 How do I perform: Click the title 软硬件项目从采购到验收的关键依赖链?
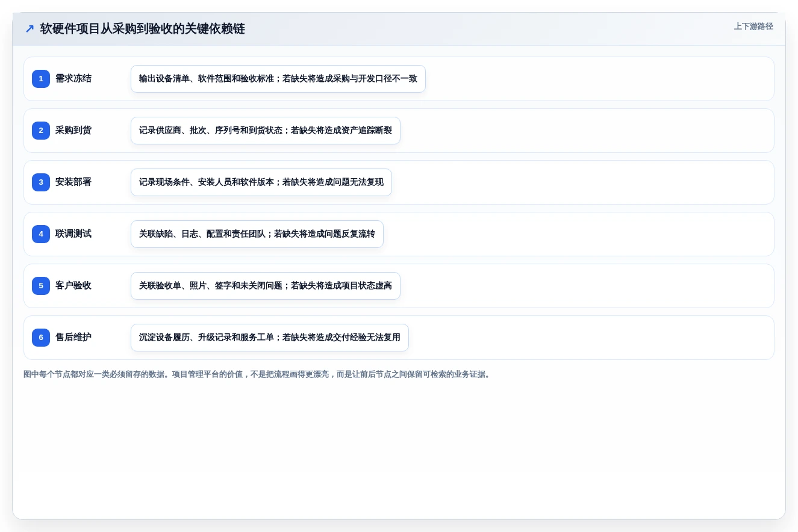tap(143, 29)
